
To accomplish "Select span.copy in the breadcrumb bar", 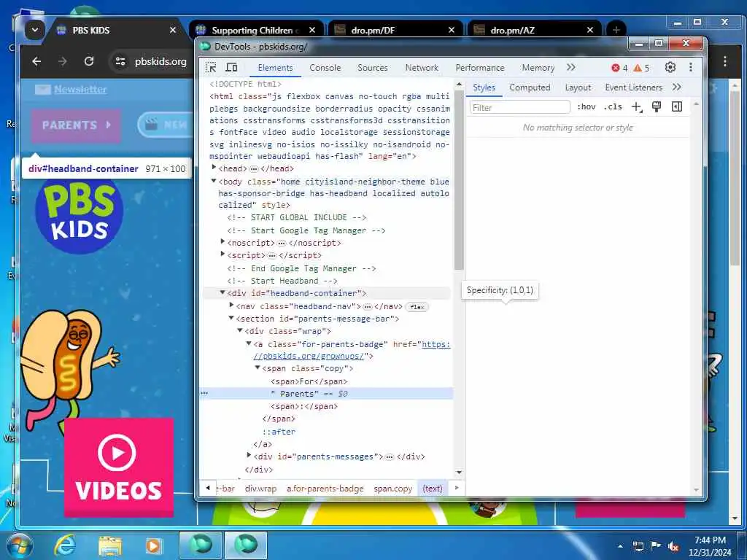I will tap(393, 489).
